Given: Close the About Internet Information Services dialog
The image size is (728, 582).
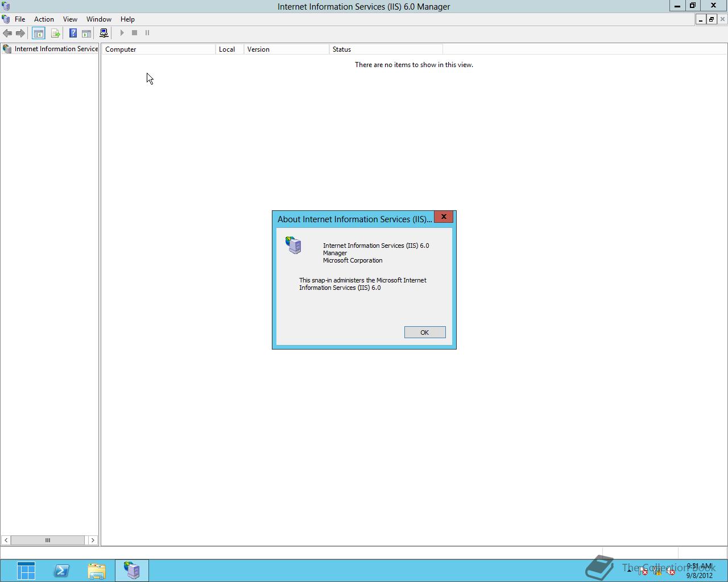Looking at the screenshot, I should tap(444, 217).
